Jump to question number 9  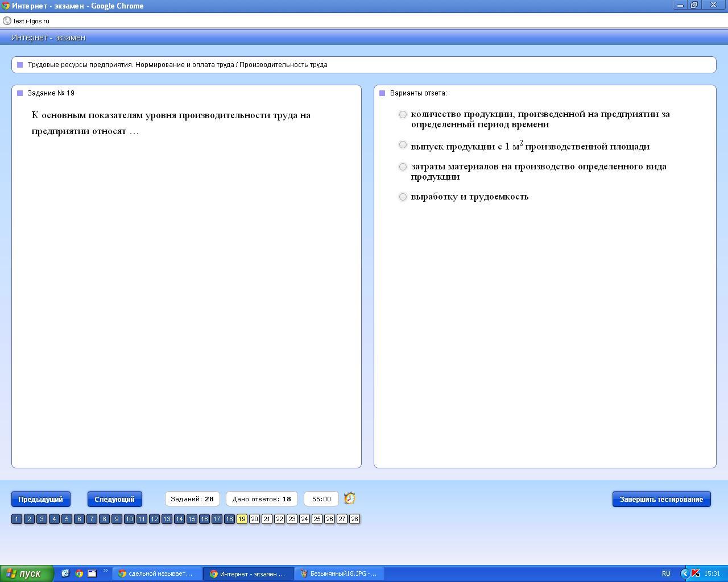point(117,519)
